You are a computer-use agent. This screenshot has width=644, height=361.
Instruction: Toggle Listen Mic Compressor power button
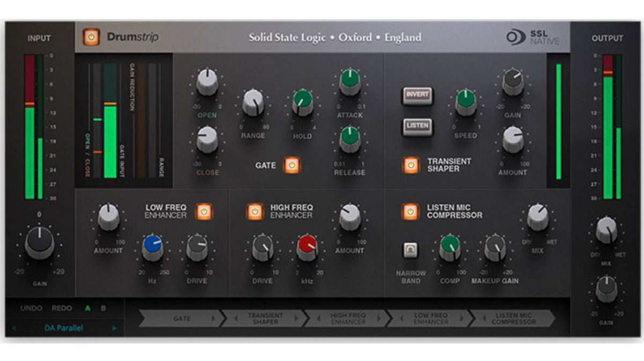(x=410, y=211)
